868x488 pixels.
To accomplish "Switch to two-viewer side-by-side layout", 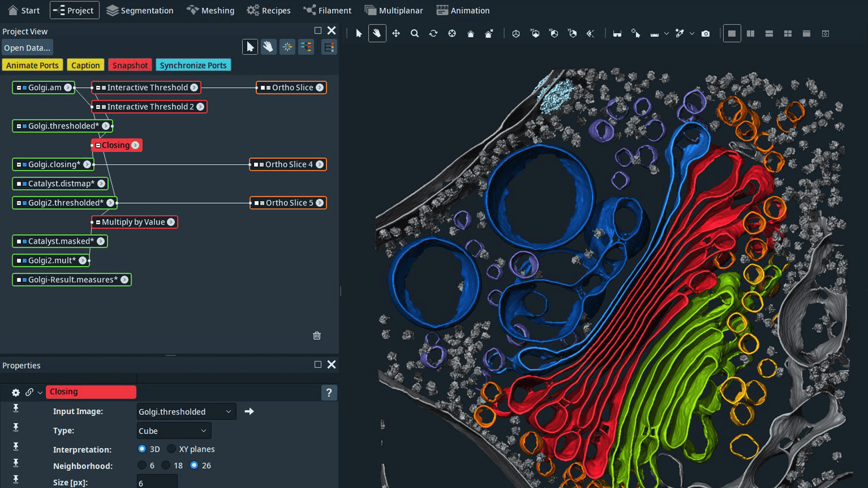I will [750, 34].
